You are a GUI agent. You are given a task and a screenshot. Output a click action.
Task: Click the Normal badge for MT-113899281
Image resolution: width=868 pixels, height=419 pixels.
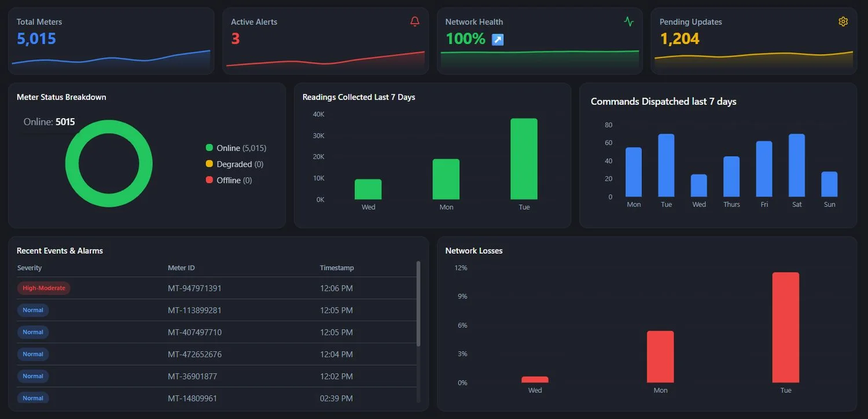(x=33, y=310)
